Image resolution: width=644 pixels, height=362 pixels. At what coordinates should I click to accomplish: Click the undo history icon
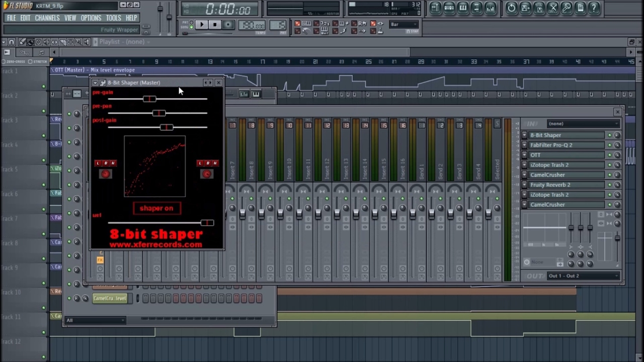512,8
